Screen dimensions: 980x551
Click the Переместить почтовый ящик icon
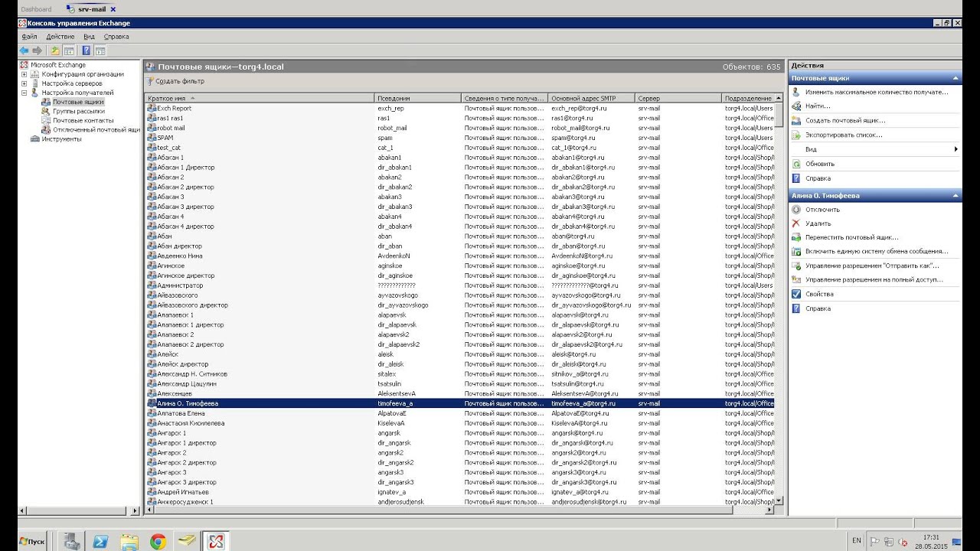click(x=796, y=237)
